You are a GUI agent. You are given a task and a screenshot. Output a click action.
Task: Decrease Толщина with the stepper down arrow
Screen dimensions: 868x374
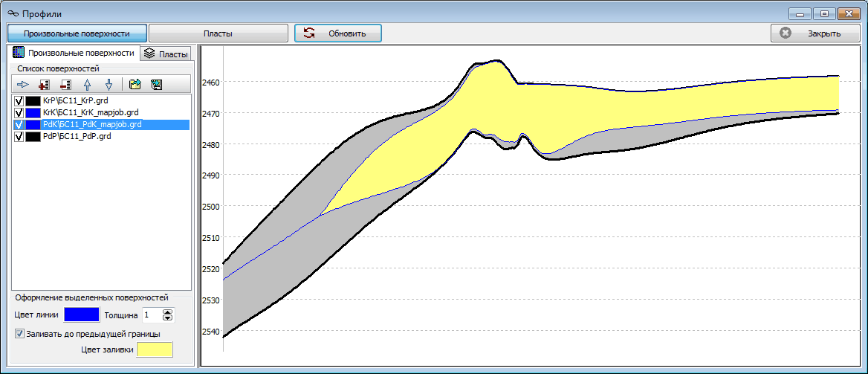[168, 318]
